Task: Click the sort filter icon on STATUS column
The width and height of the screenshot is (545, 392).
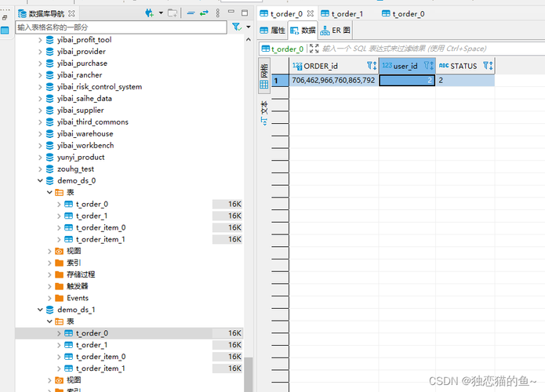Action: [x=488, y=66]
